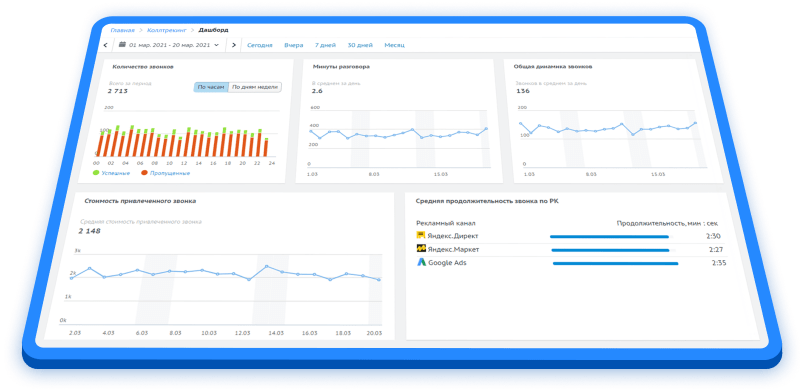Click the total calls value 2 713
Viewport: 804px width, 391px height.
click(117, 91)
